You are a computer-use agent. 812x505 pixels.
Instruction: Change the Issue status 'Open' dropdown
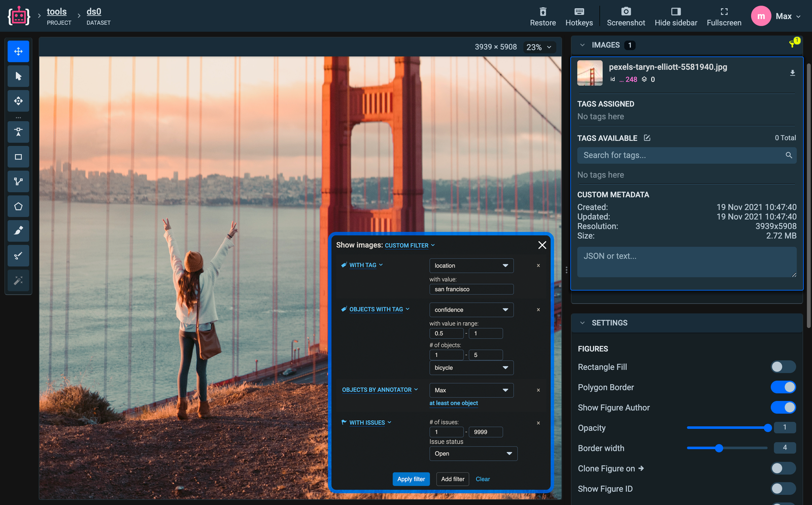click(473, 453)
